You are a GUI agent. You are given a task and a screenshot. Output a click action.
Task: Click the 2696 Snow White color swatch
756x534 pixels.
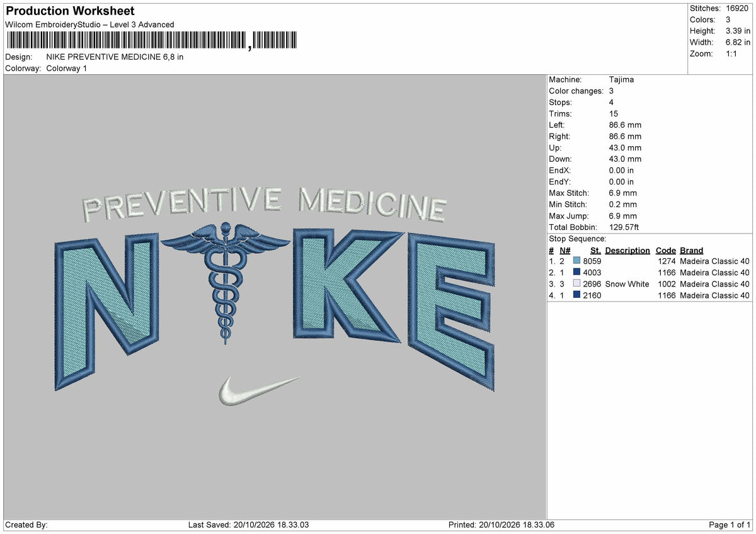tap(576, 284)
